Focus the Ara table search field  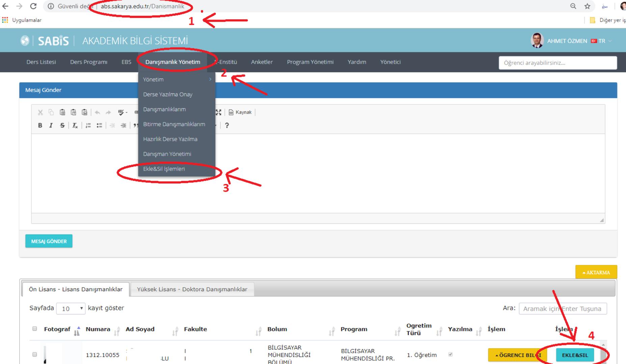point(563,309)
